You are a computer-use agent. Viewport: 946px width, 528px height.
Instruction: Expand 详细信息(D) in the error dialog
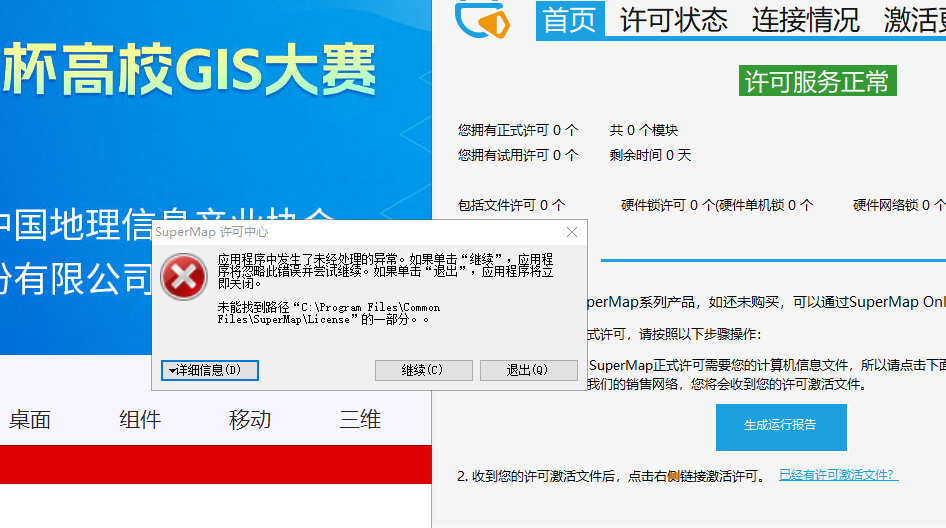[210, 371]
